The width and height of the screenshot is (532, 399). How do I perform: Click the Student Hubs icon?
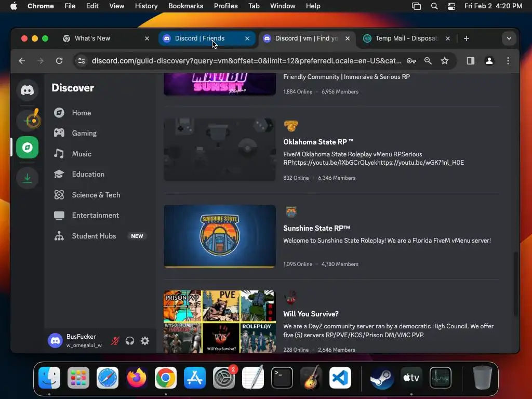pos(59,236)
